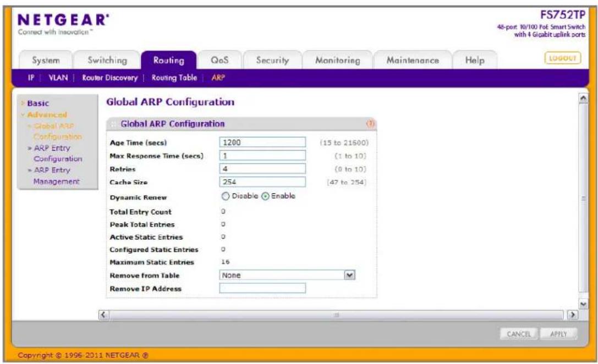Click the Age Time (secs) input field
Screen dimensions: 598x364
262,142
